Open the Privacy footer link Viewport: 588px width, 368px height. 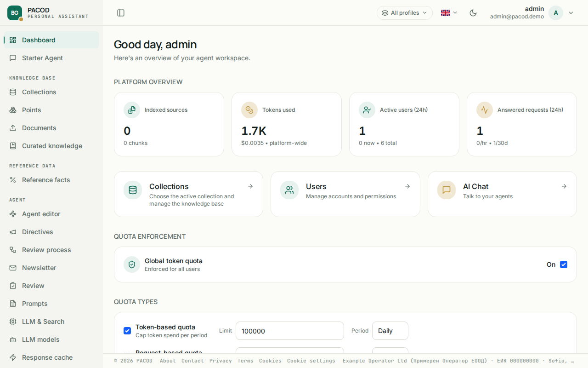[220, 361]
